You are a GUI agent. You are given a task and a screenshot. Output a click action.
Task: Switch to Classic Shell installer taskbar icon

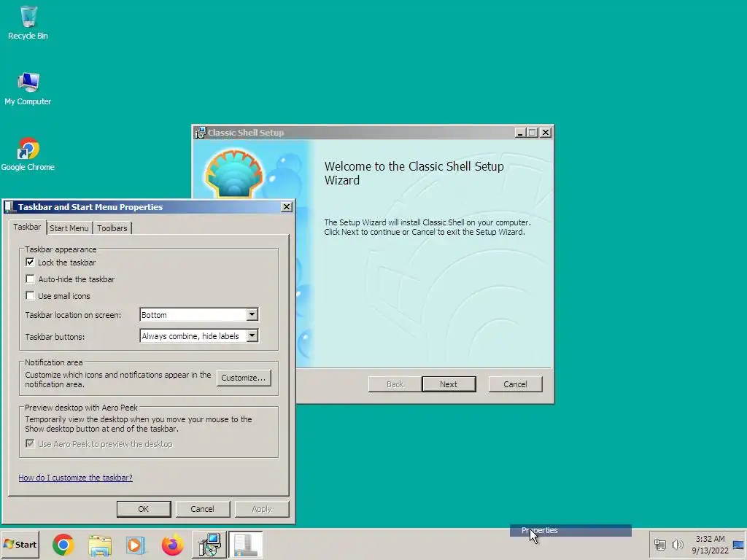209,544
